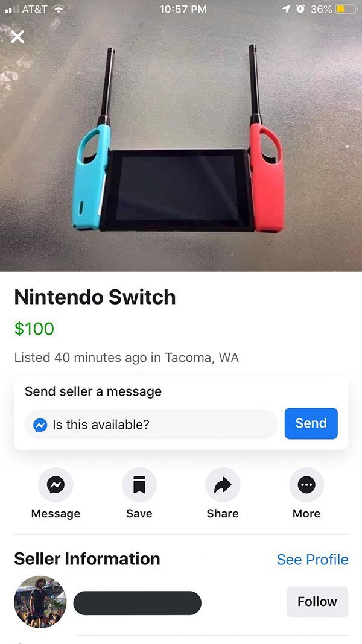
Task: Open the seller's profile picture
Action: [x=40, y=602]
